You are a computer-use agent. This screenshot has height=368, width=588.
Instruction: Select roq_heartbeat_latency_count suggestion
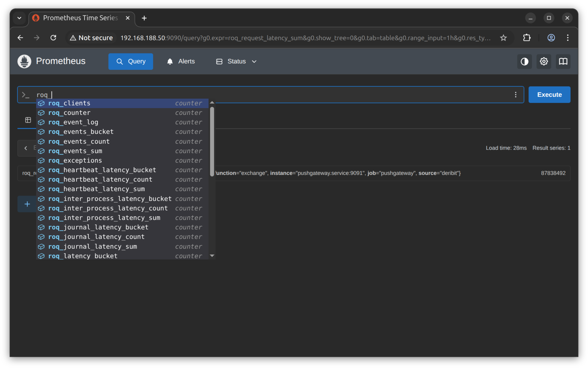point(122,179)
